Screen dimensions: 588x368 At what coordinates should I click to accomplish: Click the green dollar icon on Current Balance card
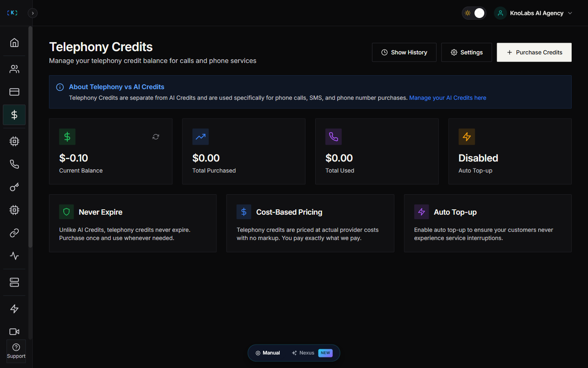pos(67,137)
